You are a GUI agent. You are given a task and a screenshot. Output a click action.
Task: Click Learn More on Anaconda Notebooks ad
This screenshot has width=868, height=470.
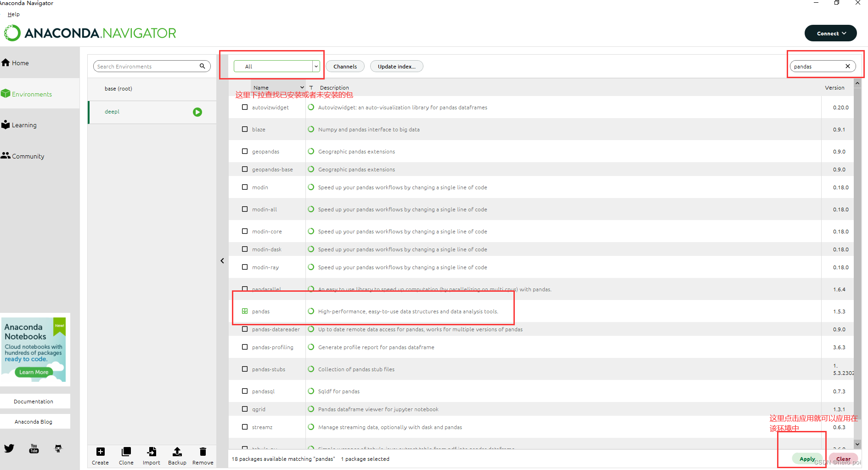pyautogui.click(x=34, y=372)
